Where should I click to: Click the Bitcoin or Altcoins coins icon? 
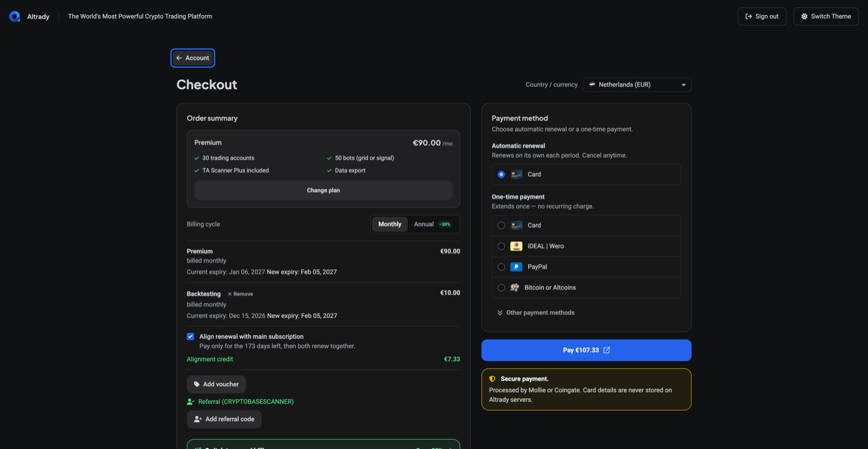click(515, 288)
